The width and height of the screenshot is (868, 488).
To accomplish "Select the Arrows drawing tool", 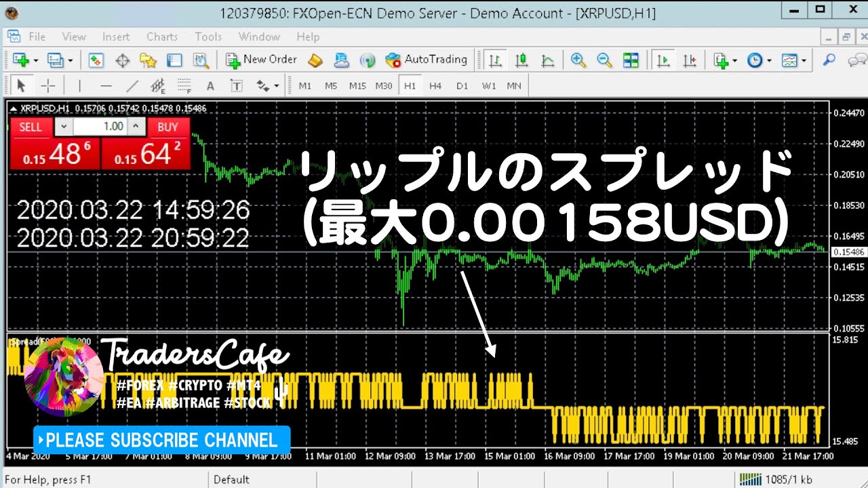I will click(262, 86).
